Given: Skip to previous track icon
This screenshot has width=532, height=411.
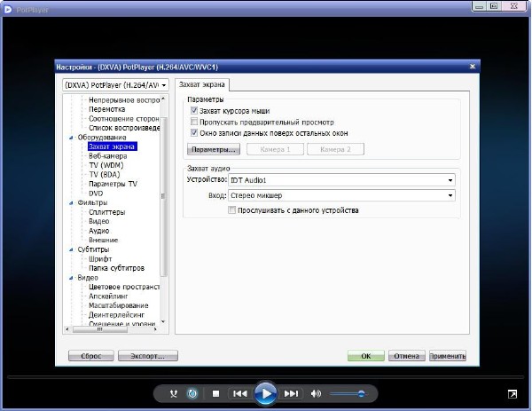Looking at the screenshot, I should point(239,393).
